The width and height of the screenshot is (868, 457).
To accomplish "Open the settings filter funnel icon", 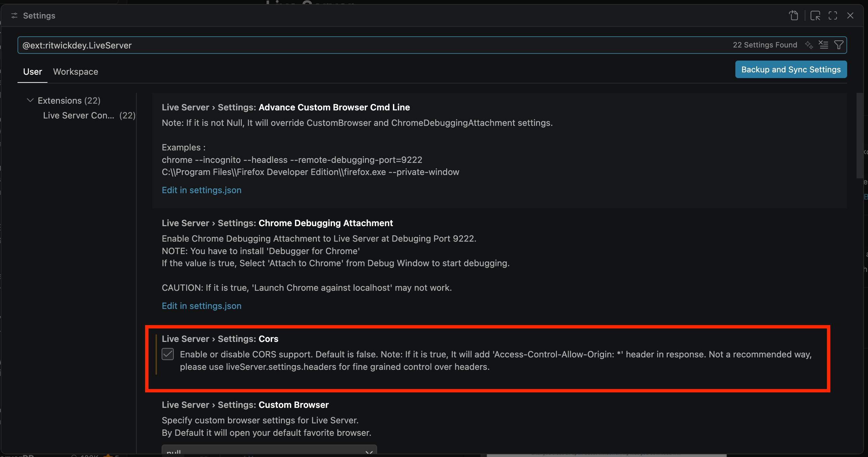I will [x=838, y=45].
